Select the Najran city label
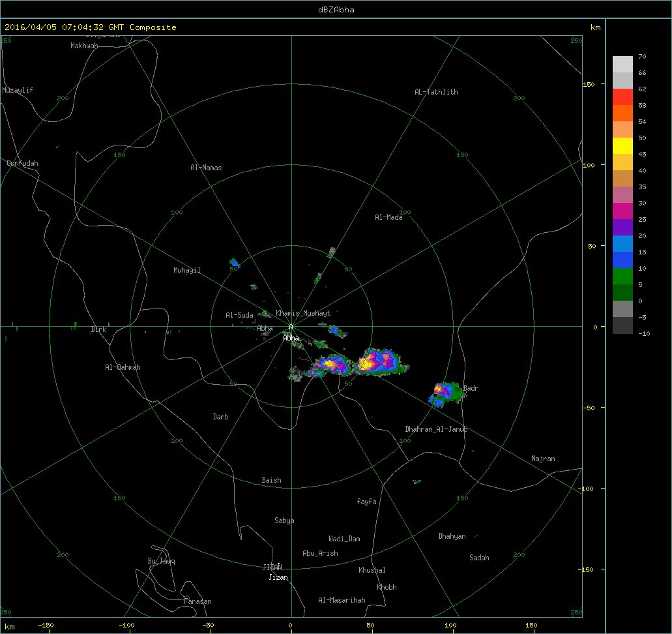The width and height of the screenshot is (672, 634). coord(543,459)
